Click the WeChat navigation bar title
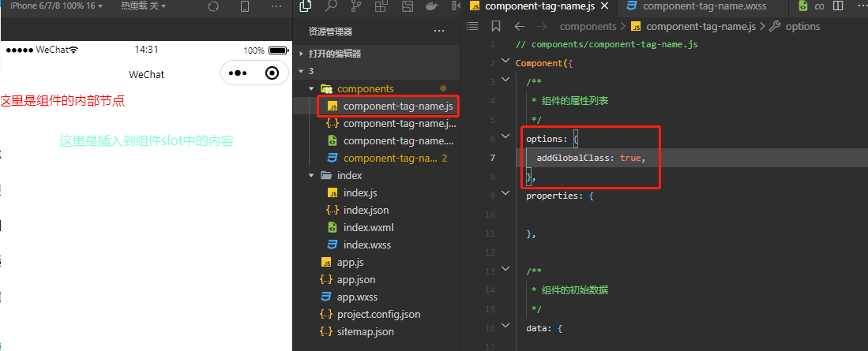 (x=146, y=74)
